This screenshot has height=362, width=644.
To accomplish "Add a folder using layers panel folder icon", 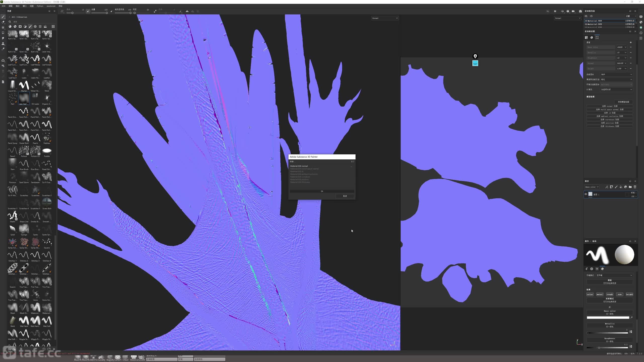I will 630,187.
